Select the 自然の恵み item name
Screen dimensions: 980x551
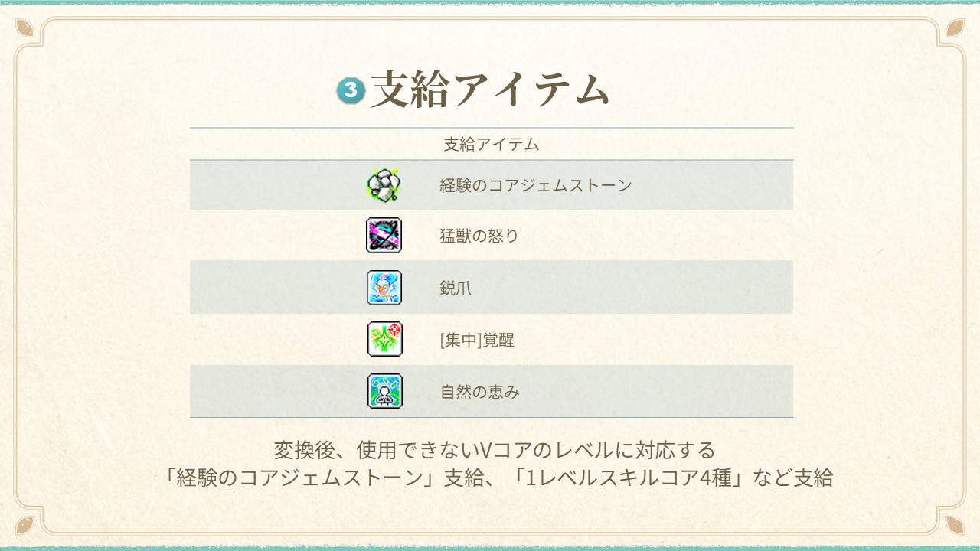(x=479, y=393)
